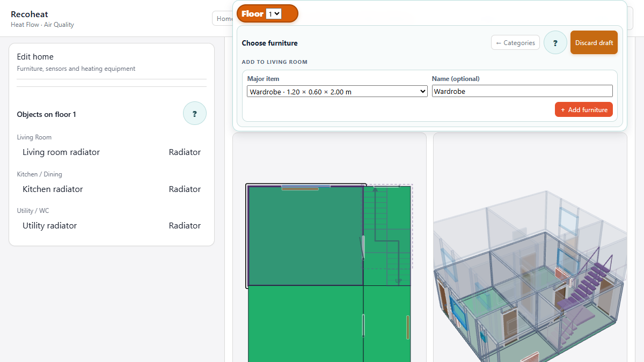The width and height of the screenshot is (644, 362).
Task: Click the Name (optional) input field
Action: point(522,91)
